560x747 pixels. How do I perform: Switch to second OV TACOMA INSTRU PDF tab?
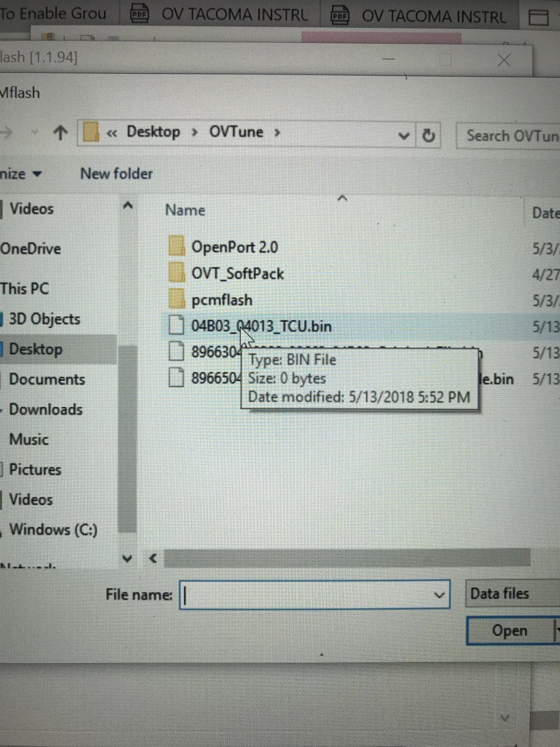coord(420,16)
